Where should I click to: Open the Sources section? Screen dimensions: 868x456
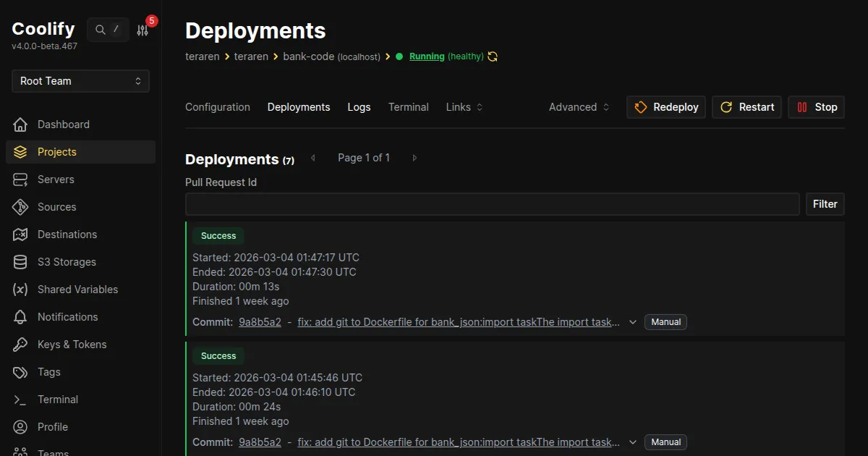[58, 206]
